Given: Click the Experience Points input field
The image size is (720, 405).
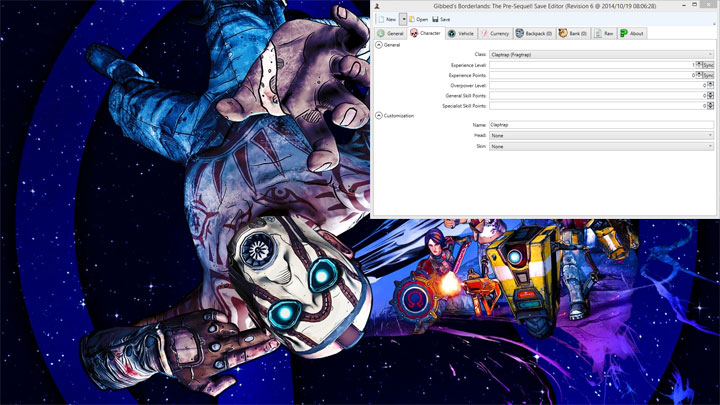Looking at the screenshot, I should [x=592, y=75].
